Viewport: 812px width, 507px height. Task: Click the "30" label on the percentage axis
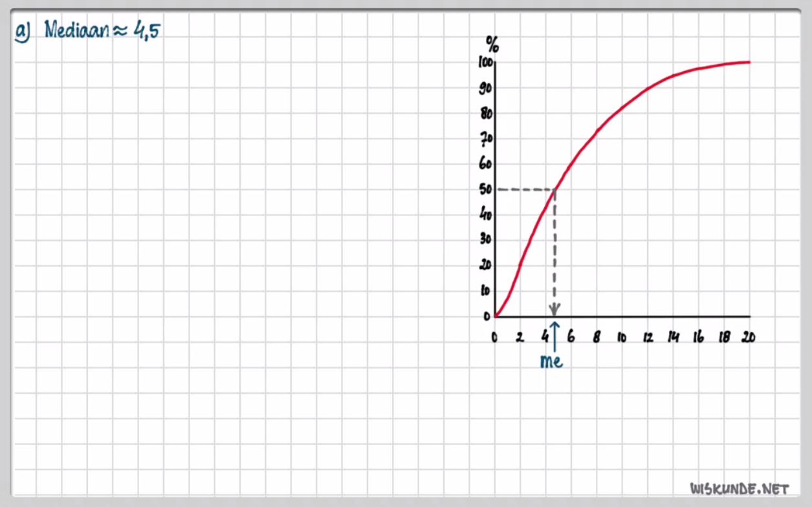point(486,240)
